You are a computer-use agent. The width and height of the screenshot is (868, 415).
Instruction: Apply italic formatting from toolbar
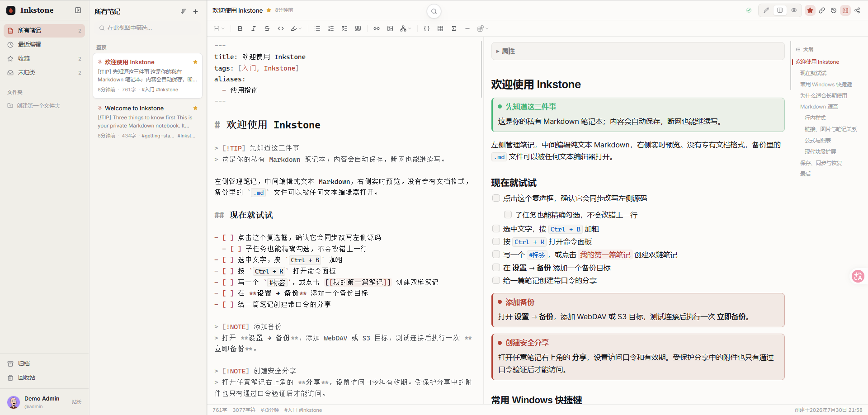pyautogui.click(x=254, y=28)
